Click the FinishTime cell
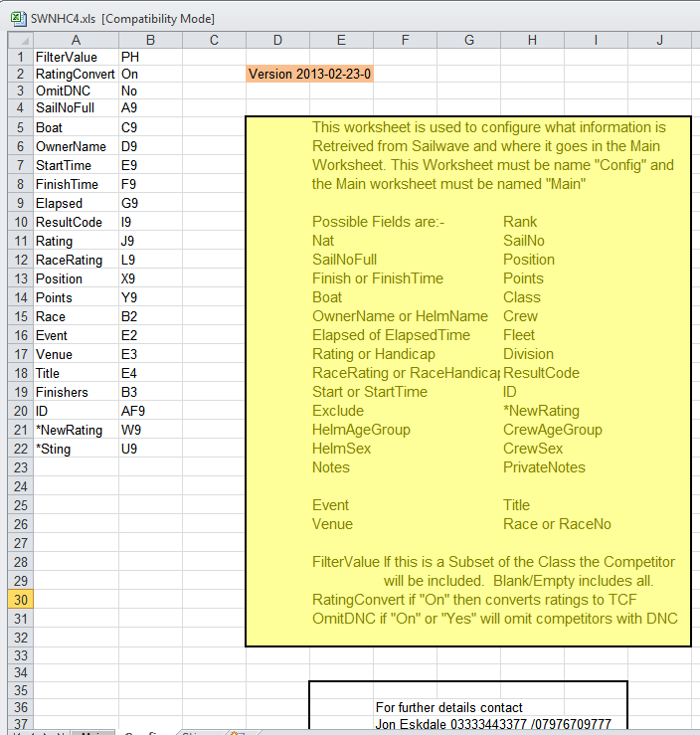Viewport: 700px width, 735px height. pos(76,184)
